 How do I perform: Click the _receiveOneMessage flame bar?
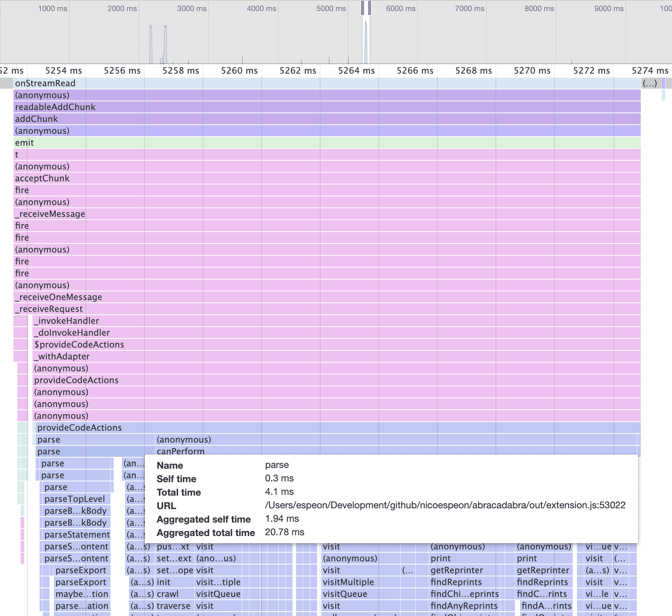point(327,297)
